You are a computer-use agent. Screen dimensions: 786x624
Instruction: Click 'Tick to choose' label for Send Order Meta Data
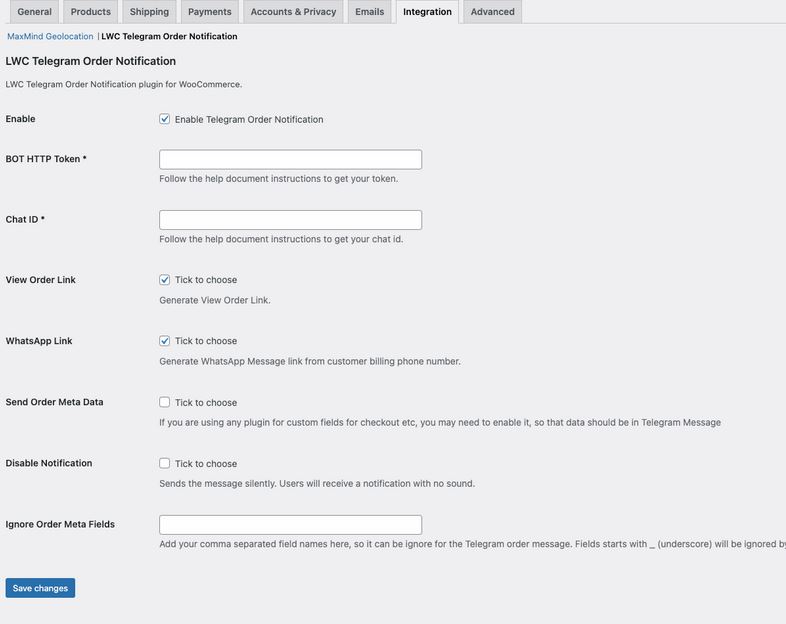(x=206, y=402)
